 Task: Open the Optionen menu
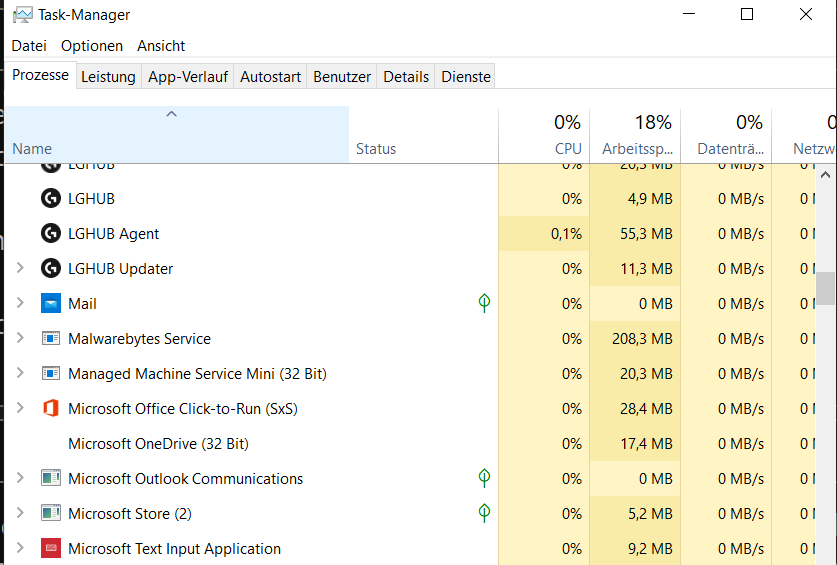click(x=92, y=46)
